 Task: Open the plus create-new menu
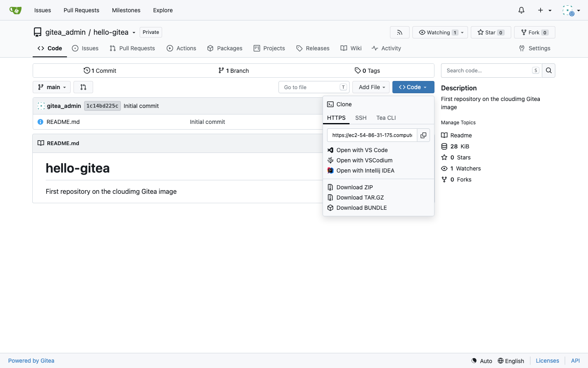(x=545, y=10)
